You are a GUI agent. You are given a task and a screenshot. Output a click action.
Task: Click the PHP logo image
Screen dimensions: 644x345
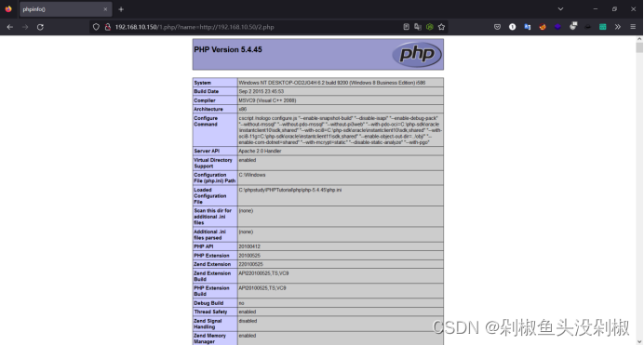(417, 54)
